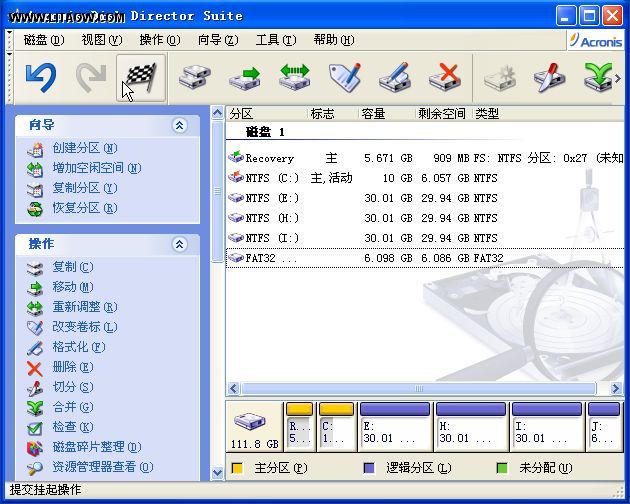Select the NTFS (I:) partition row
Viewport: 630px width, 504px height.
pyautogui.click(x=425, y=238)
